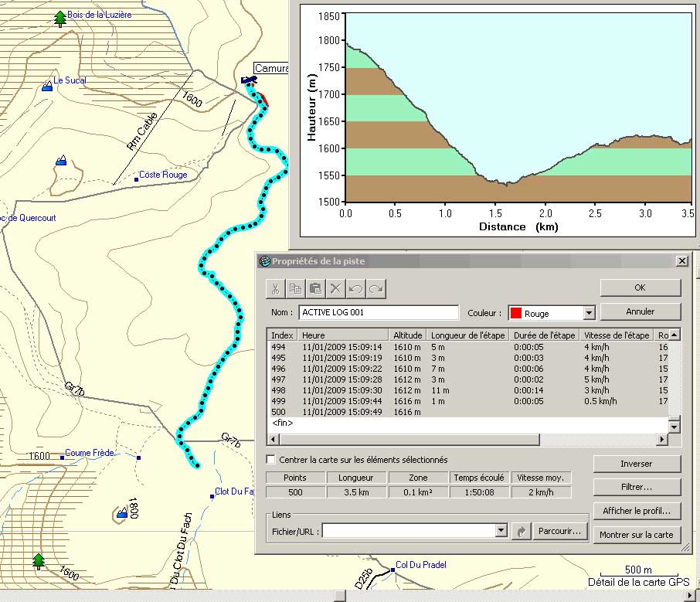Click the Col Du Pradel waypoint marker
This screenshot has width=700, height=602.
click(x=392, y=570)
